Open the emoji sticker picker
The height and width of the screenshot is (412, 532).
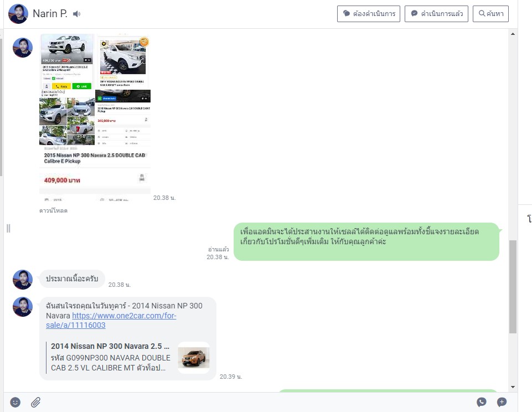pyautogui.click(x=16, y=403)
